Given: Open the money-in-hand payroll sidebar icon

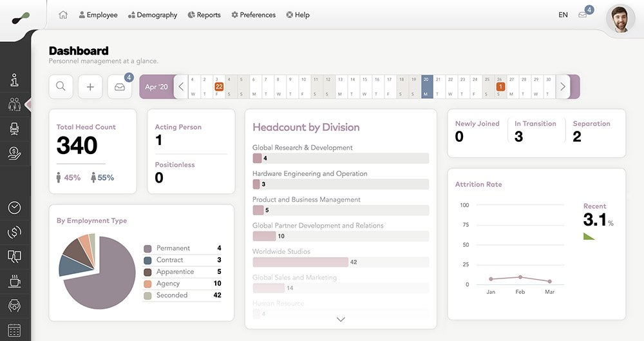Looking at the screenshot, I should tap(15, 153).
